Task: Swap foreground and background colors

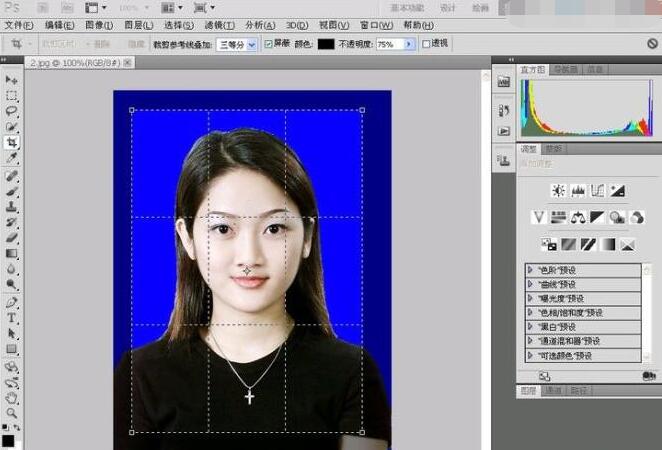Action: (x=16, y=428)
